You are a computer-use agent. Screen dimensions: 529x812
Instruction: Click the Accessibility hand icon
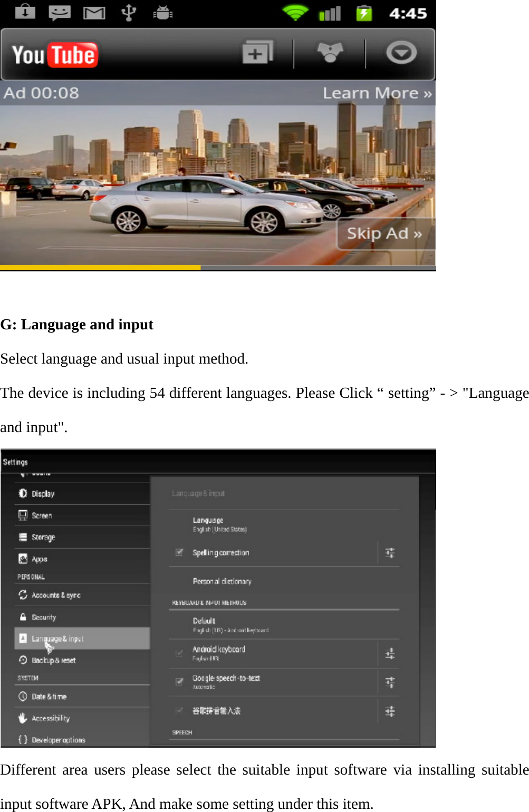point(22,718)
